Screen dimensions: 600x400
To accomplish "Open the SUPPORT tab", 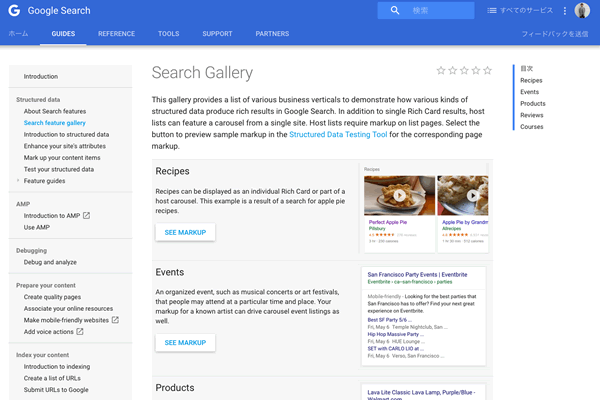I will pyautogui.click(x=217, y=34).
